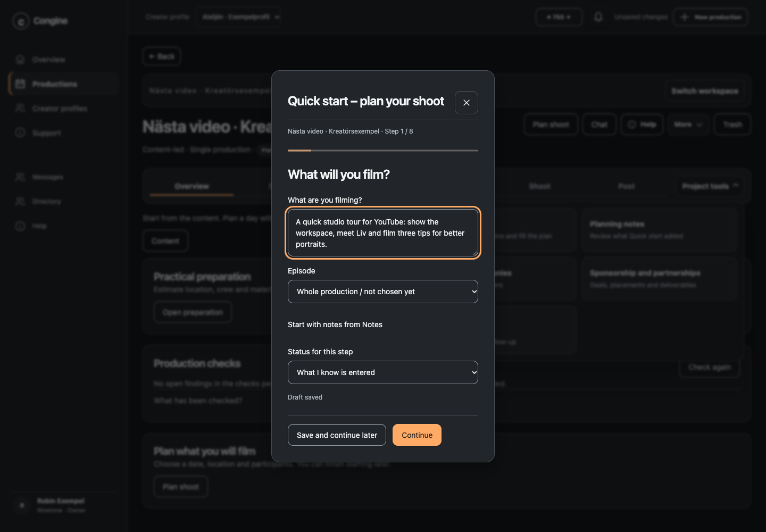766x532 pixels.
Task: Click the Open preparation button
Action: pos(193,312)
